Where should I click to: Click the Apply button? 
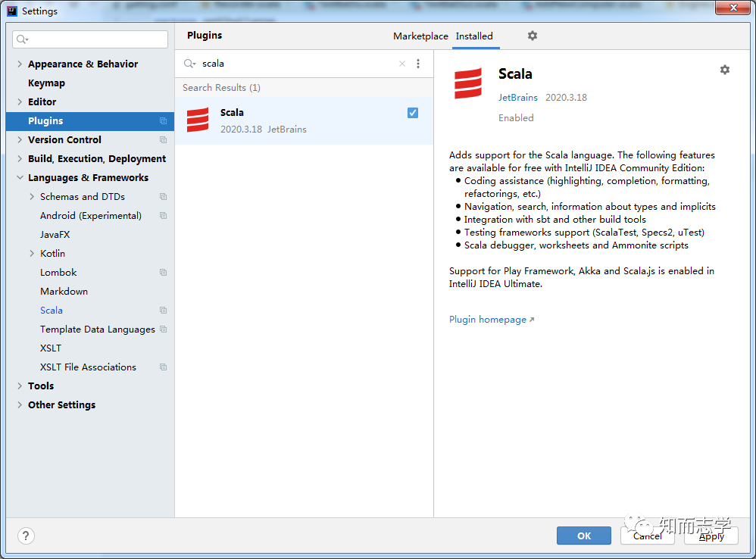pyautogui.click(x=711, y=536)
